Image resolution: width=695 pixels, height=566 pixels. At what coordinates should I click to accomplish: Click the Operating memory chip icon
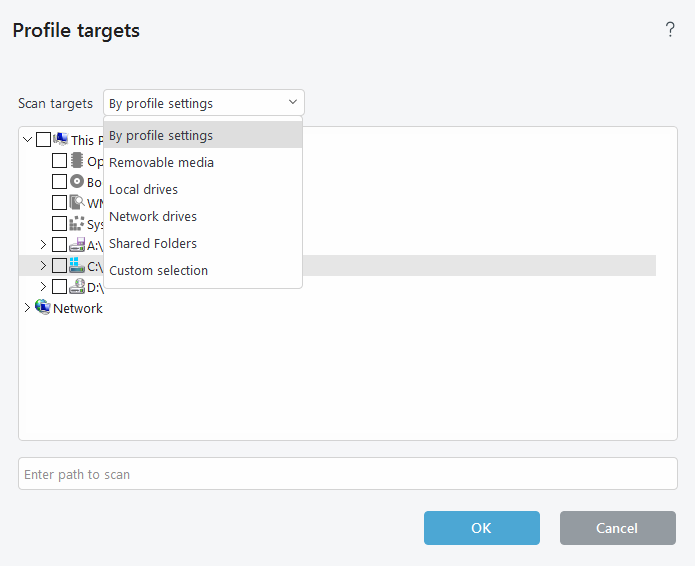click(77, 161)
